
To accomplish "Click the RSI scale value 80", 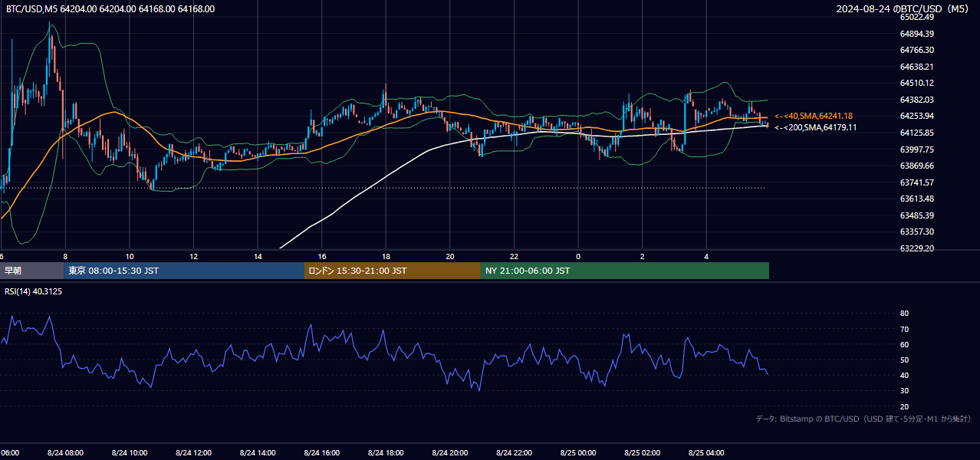I will pos(905,314).
